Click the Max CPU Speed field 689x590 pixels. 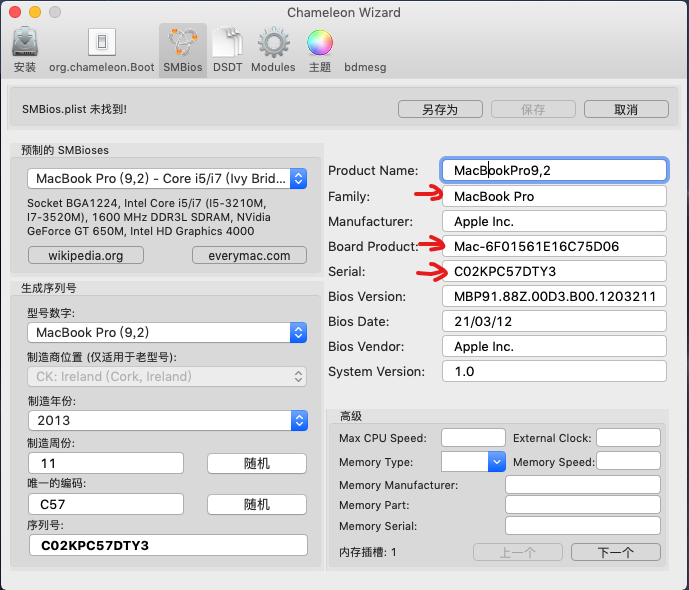point(473,438)
